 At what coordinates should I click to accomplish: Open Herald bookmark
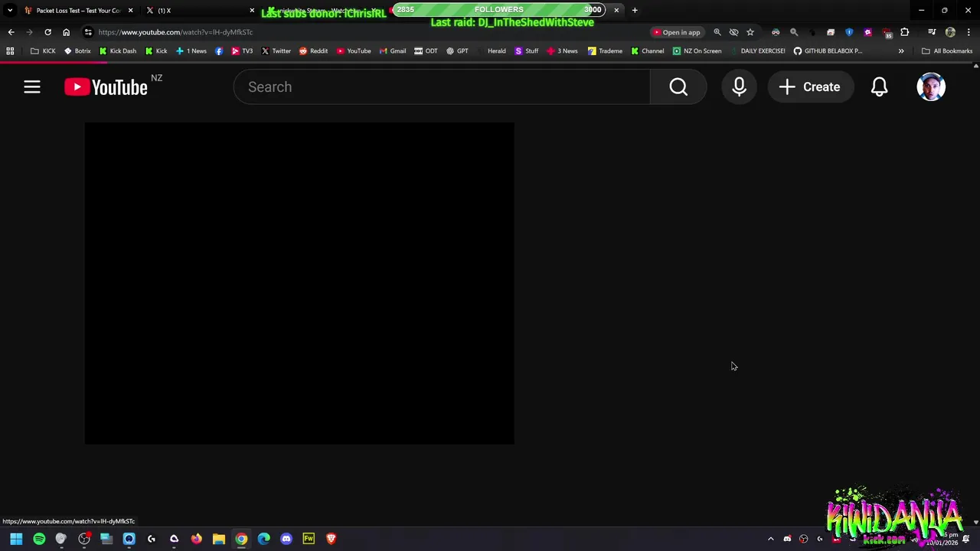491,51
